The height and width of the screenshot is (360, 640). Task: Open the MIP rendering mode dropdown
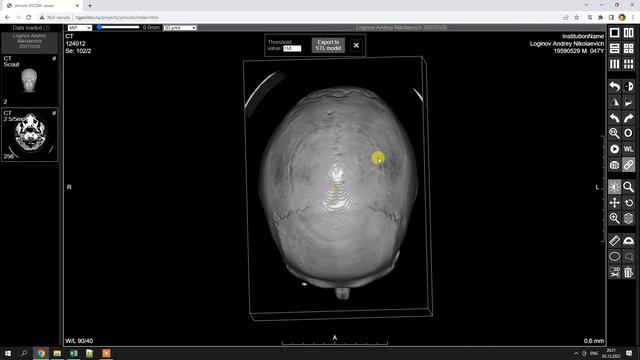(x=80, y=28)
